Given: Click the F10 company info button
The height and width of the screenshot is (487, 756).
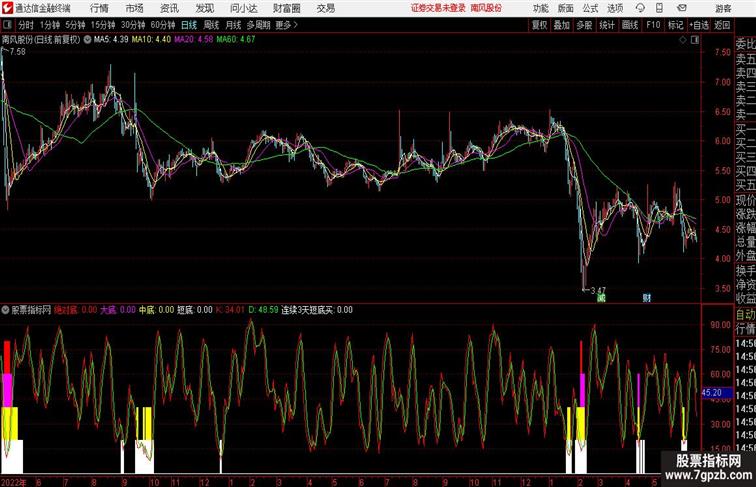Looking at the screenshot, I should [653, 25].
